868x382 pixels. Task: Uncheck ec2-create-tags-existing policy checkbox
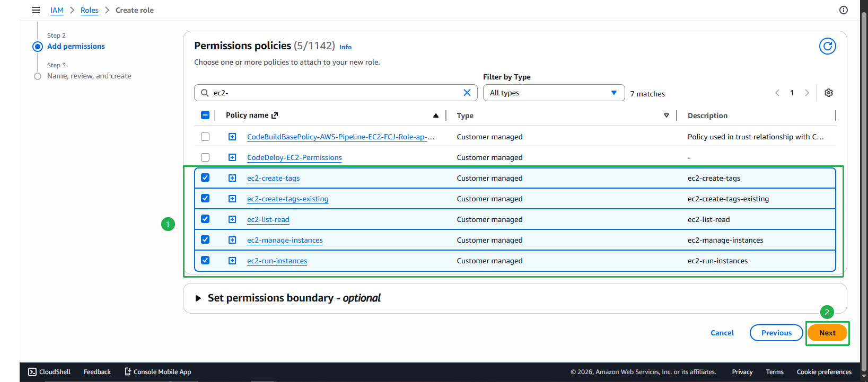tap(205, 199)
